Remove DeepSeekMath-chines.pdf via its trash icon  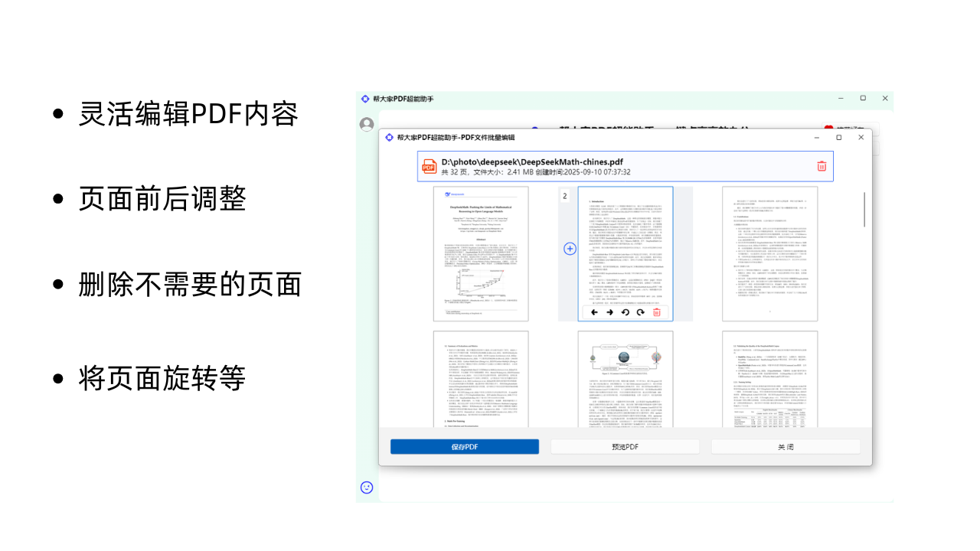[x=822, y=165]
